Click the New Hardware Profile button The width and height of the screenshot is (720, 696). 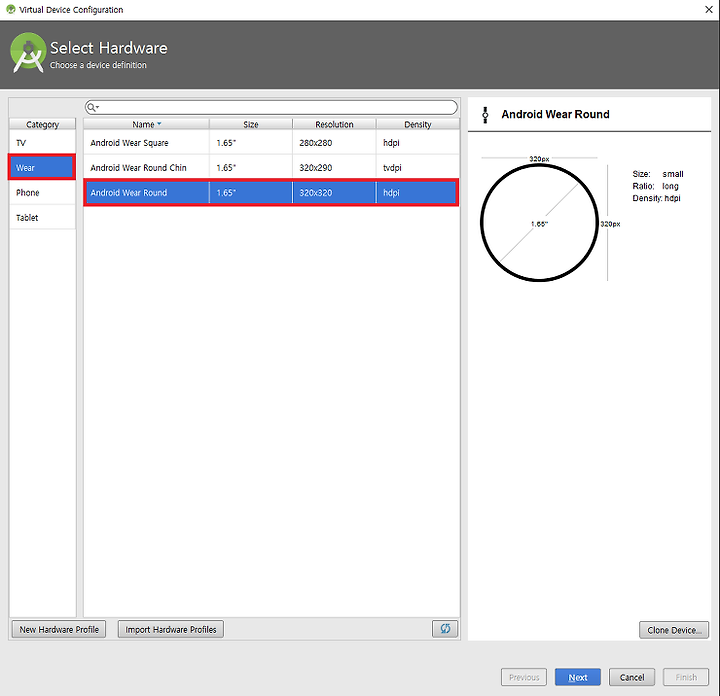59,629
